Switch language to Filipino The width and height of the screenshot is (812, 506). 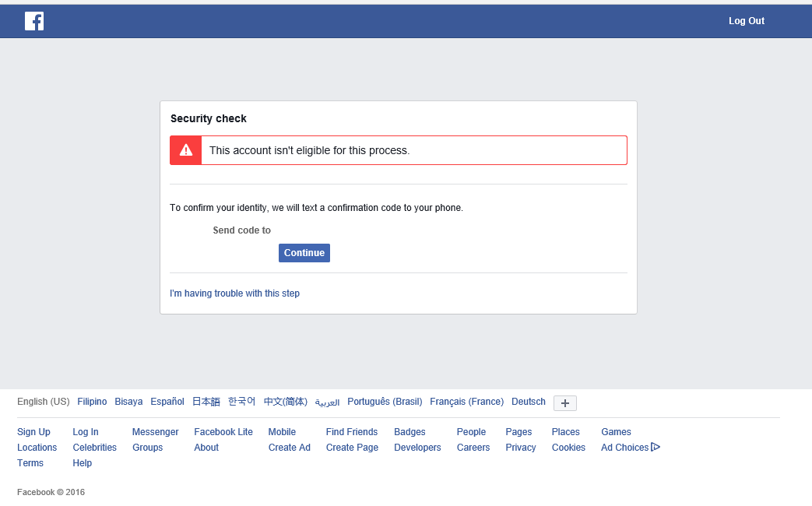pos(92,402)
